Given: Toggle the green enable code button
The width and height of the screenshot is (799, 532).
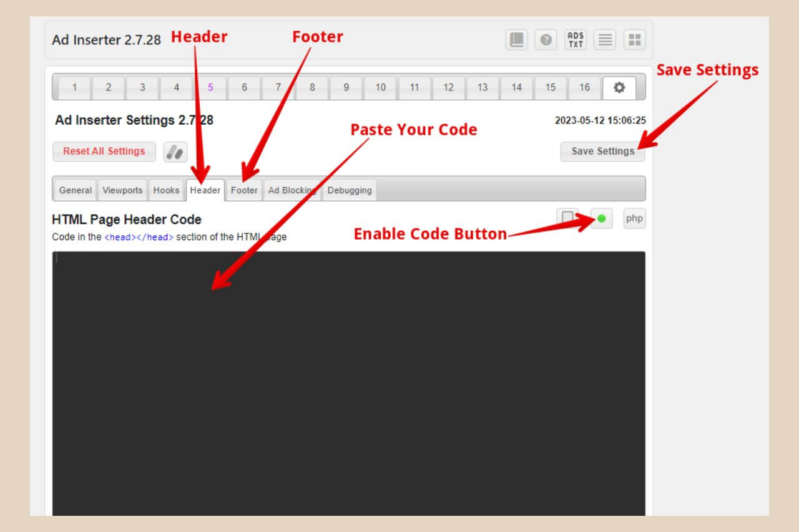Looking at the screenshot, I should click(x=602, y=218).
